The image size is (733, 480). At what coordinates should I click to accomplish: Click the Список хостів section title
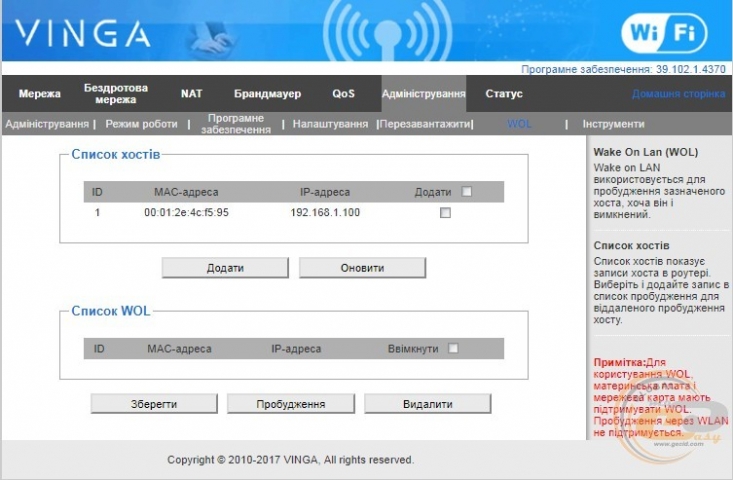115,154
